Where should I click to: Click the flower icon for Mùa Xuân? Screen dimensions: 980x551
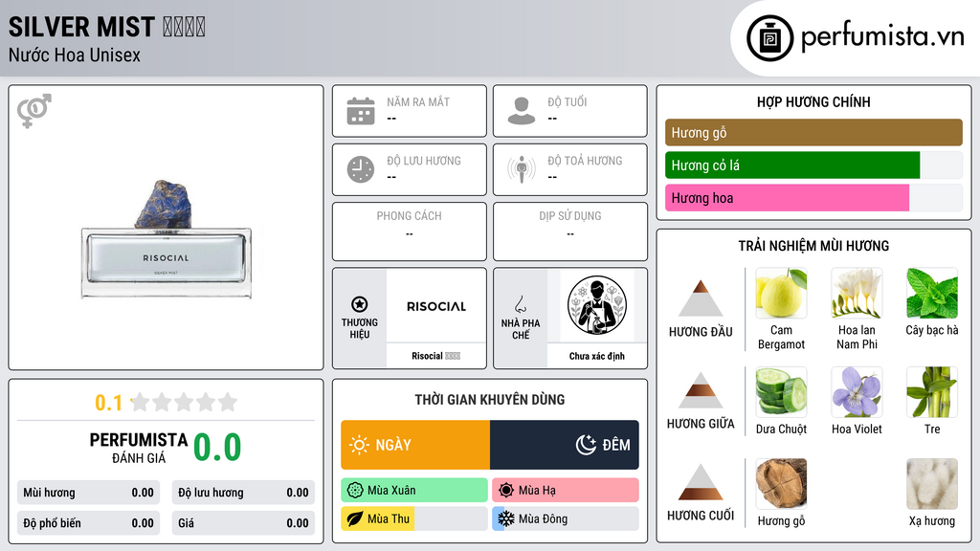click(x=355, y=491)
